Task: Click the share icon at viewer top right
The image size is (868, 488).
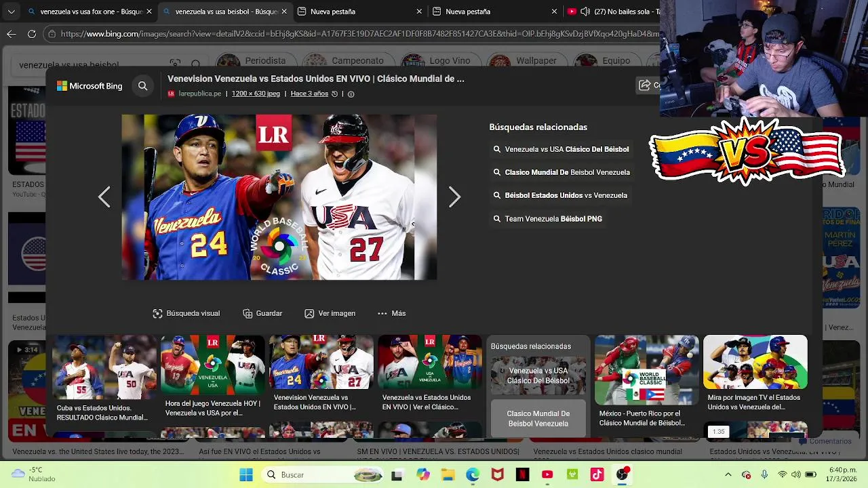Action: [645, 85]
